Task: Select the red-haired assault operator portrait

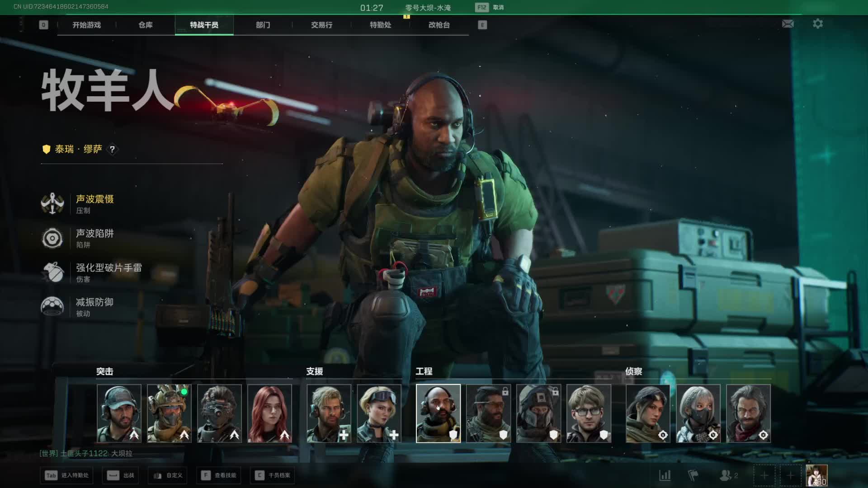Action: pyautogui.click(x=270, y=413)
